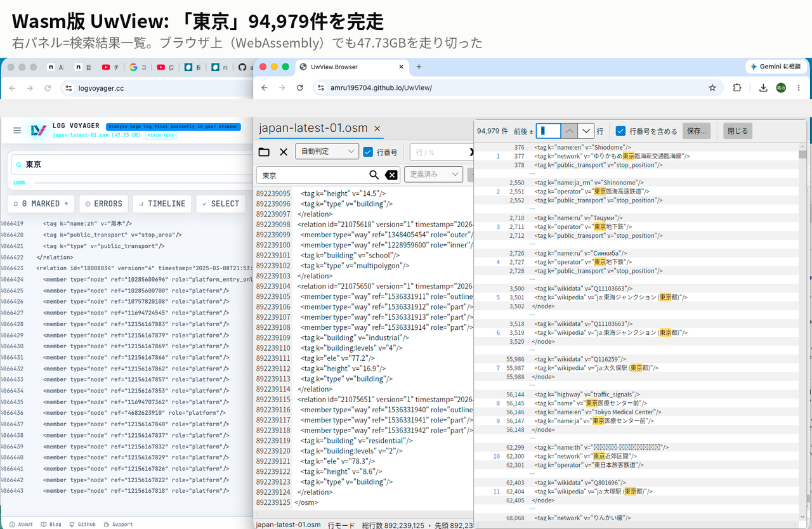This screenshot has height=529, width=812.
Task: Click the magnifier icon in Log Voyager search
Action: [x=19, y=165]
